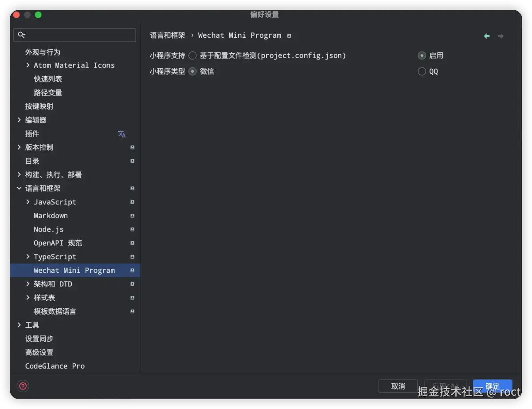
Task: Click the search magnifier icon
Action: 22,35
